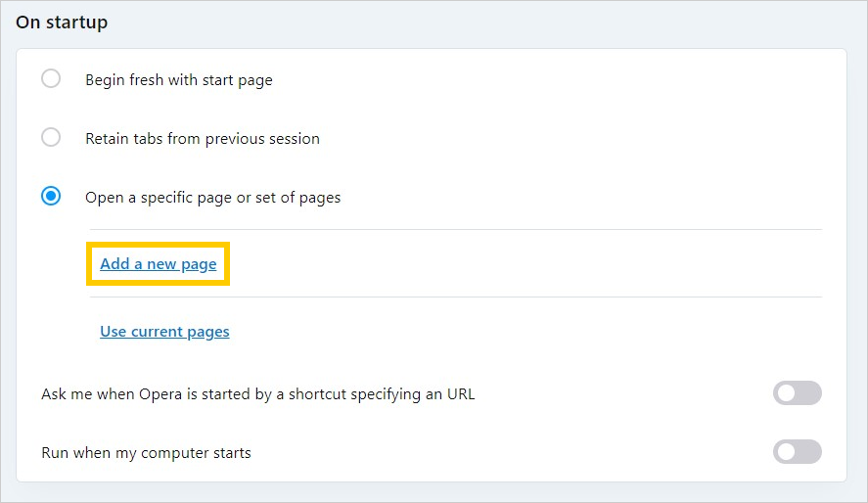868x503 pixels.
Task: Select the Begin fresh with start page radio button
Action: coord(51,79)
